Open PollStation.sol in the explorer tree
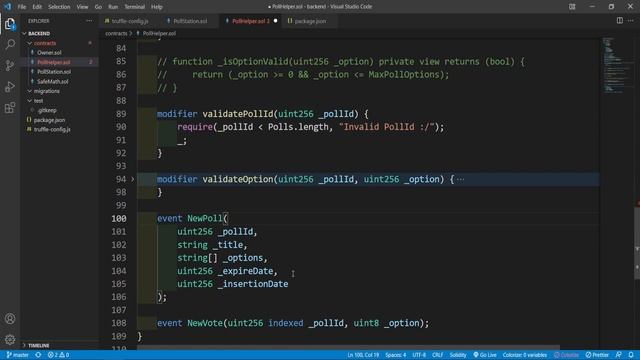The image size is (640, 360). [54, 72]
